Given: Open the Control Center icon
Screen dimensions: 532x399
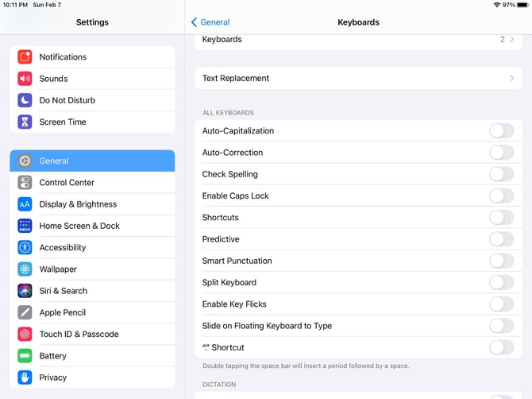Looking at the screenshot, I should [25, 183].
